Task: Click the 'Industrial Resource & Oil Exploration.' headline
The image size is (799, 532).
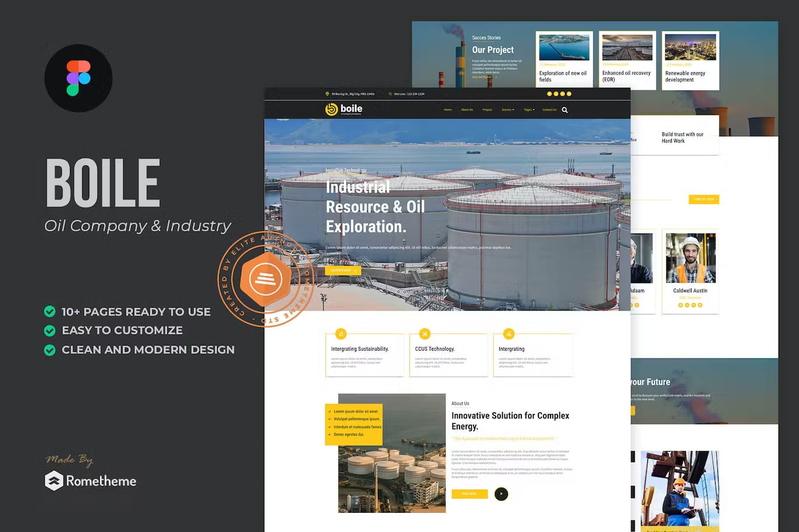Action: [x=376, y=207]
